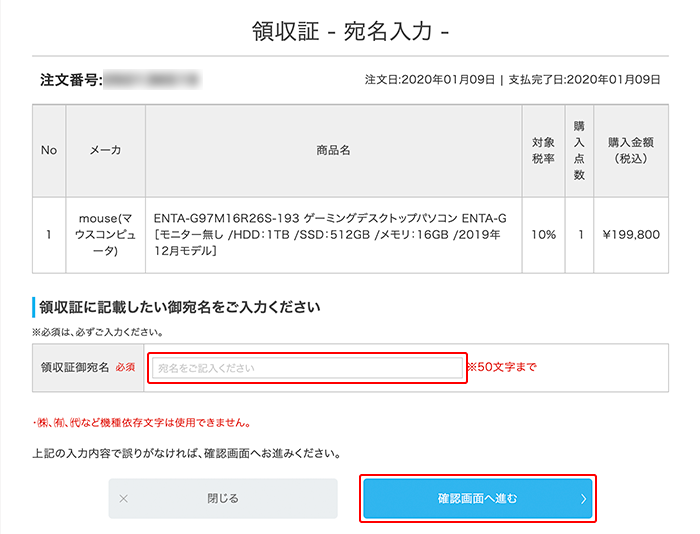Click the No column header
This screenshot has width=700, height=534.
tap(48, 150)
